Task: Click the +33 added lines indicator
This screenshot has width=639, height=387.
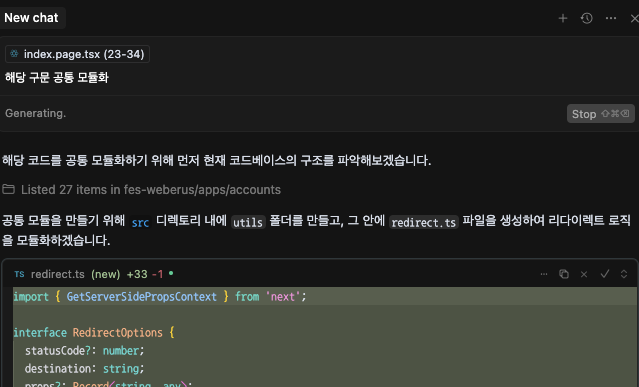Action: coord(137,274)
